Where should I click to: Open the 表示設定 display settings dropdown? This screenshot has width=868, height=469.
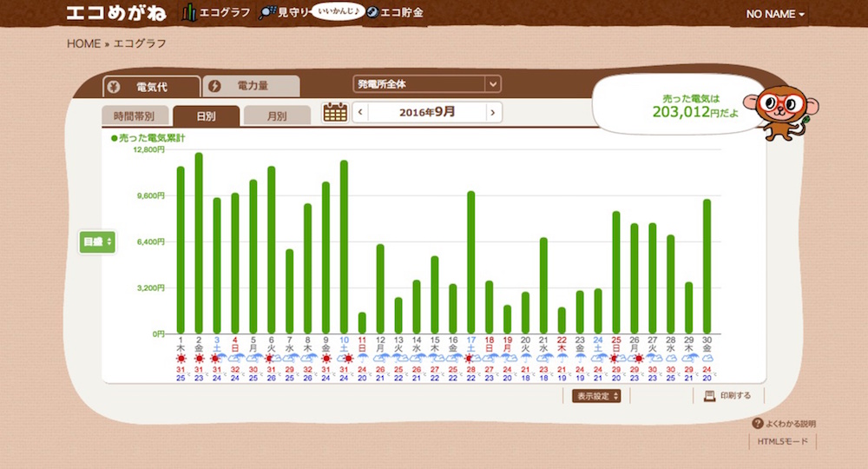[598, 396]
